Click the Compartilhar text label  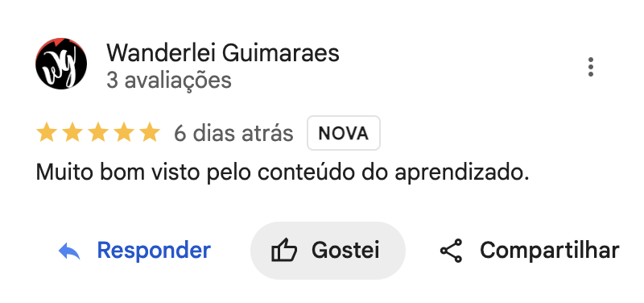tap(550, 250)
